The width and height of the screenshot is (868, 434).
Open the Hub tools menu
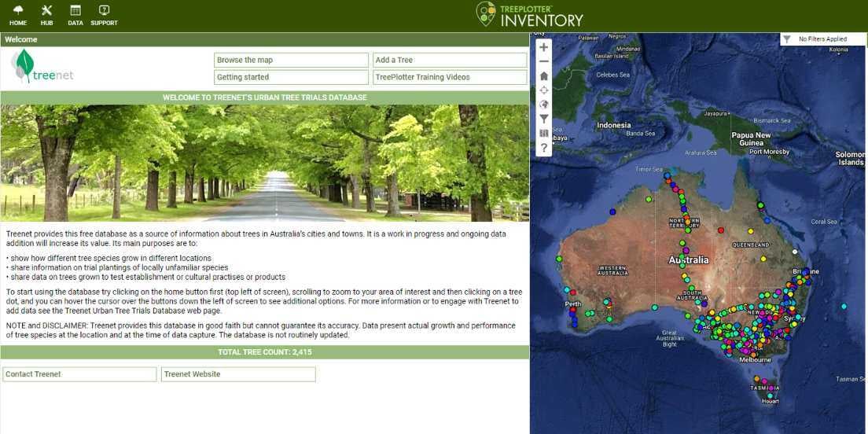pyautogui.click(x=46, y=15)
